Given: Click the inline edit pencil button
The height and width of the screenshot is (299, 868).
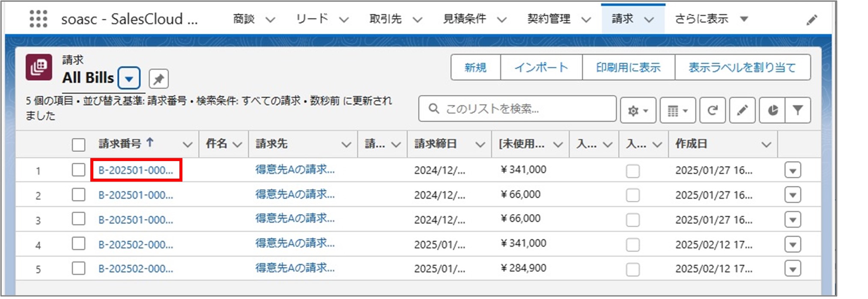Looking at the screenshot, I should 742,111.
